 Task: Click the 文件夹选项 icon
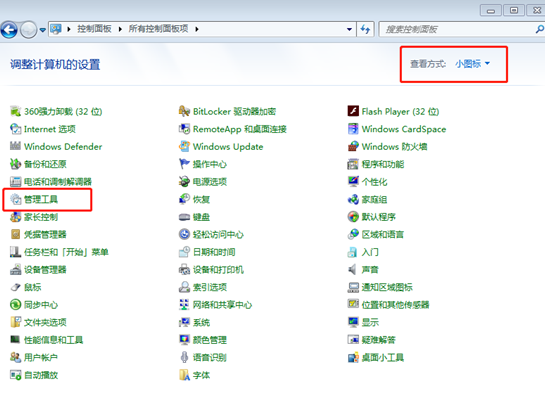click(x=15, y=322)
